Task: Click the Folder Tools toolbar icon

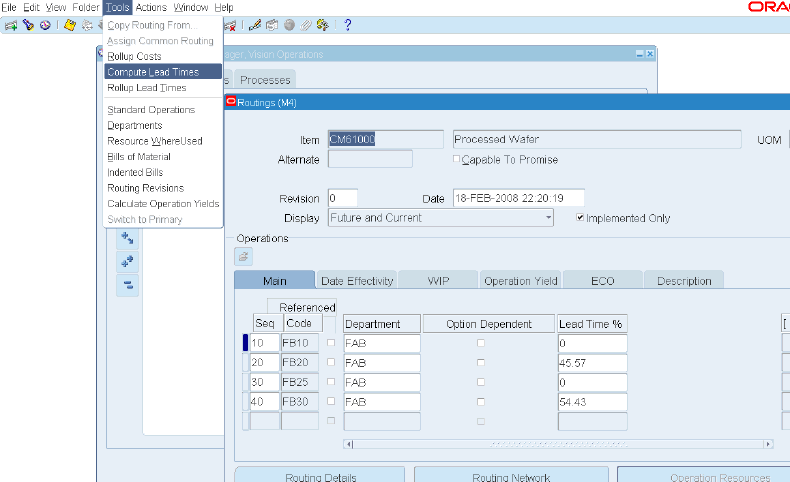Action: click(x=323, y=25)
